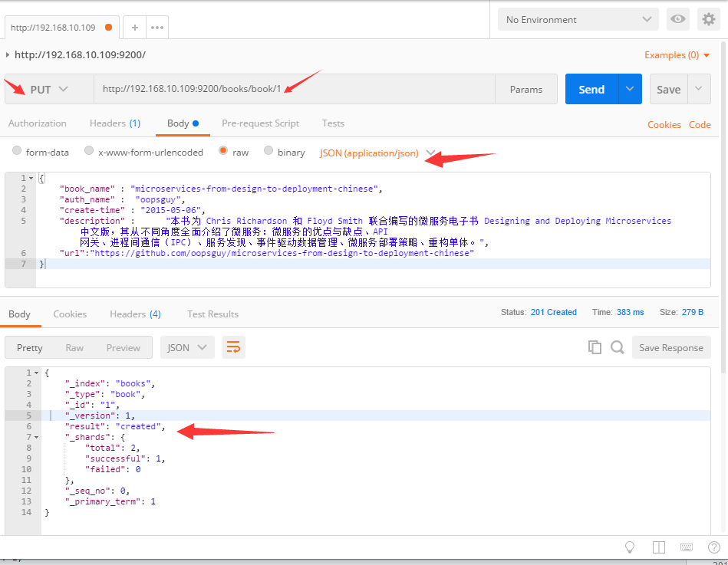This screenshot has width=728, height=565.
Task: Click the lightbulb icon in status bar
Action: pyautogui.click(x=630, y=547)
